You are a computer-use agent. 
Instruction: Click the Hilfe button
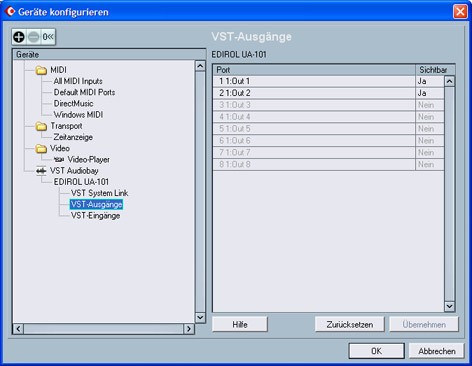click(240, 324)
